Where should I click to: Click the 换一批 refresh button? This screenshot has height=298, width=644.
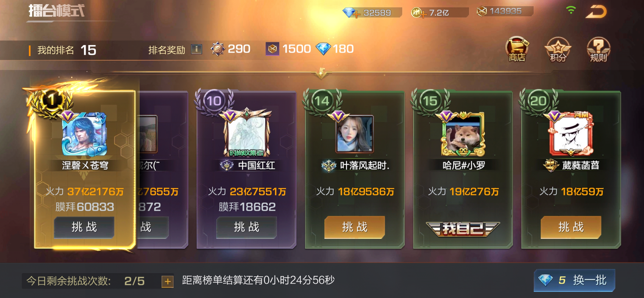click(x=574, y=280)
